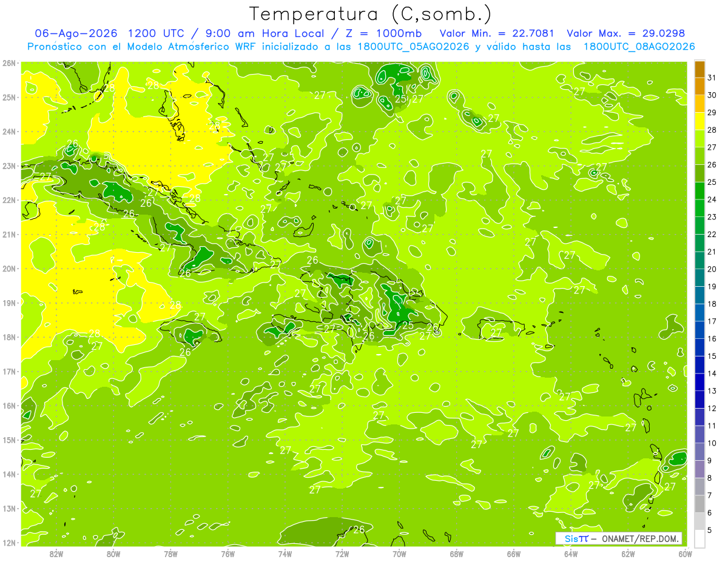Viewport: 728px width, 562px height.
Task: Click the longitude axis label "82W"
Action: pos(56,554)
